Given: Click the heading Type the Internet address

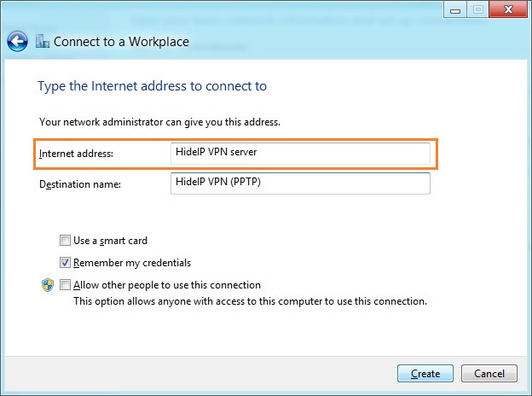Looking at the screenshot, I should click(x=153, y=86).
